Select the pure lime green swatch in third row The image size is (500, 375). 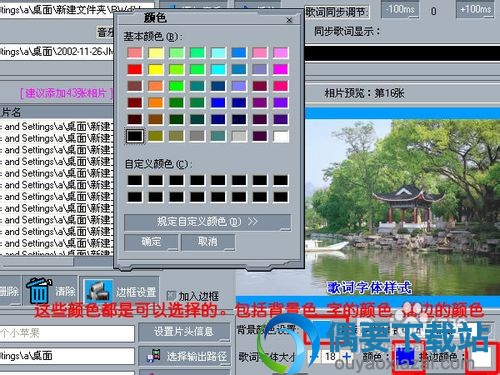point(176,86)
